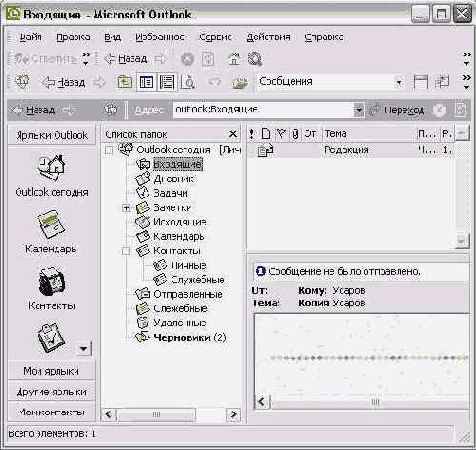
Task: Click the find magnifier toolbar icon
Action: point(255,59)
